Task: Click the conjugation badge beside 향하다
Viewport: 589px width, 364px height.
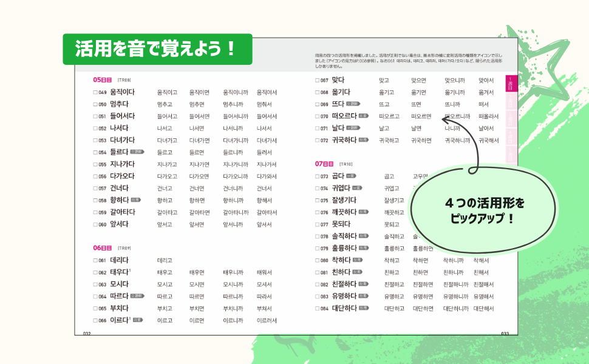Action: coord(136,200)
